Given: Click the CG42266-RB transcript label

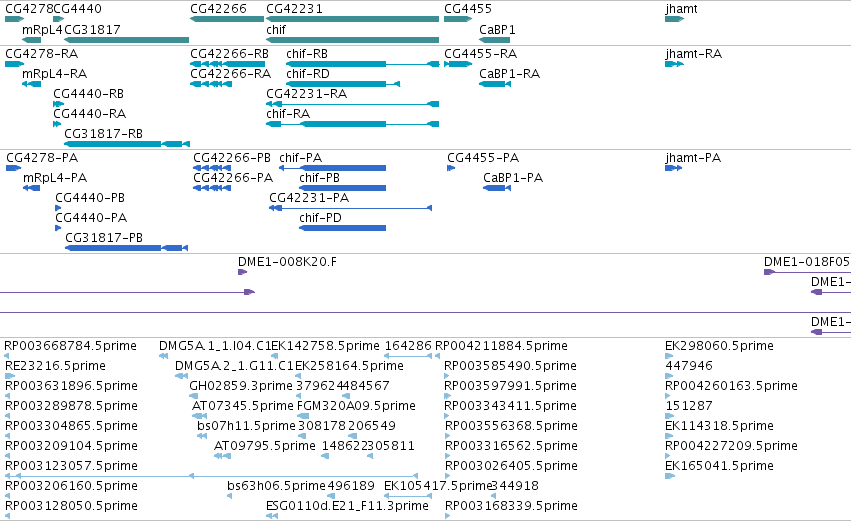Looking at the screenshot, I should (230, 54).
